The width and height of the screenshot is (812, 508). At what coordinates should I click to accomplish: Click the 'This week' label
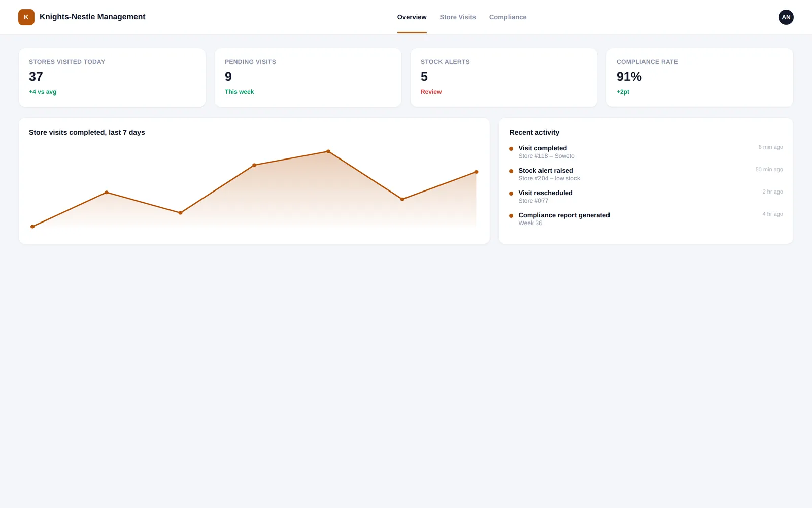pyautogui.click(x=239, y=92)
